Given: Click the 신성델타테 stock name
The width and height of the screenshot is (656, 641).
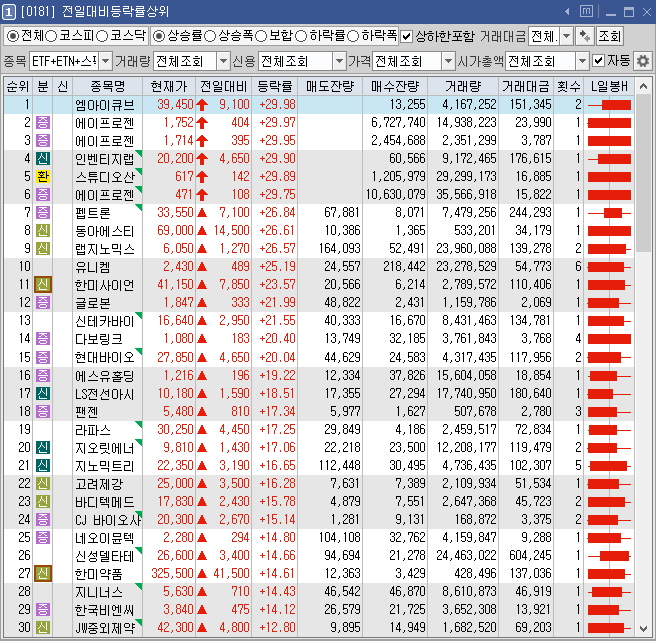Looking at the screenshot, I should click(x=105, y=556).
